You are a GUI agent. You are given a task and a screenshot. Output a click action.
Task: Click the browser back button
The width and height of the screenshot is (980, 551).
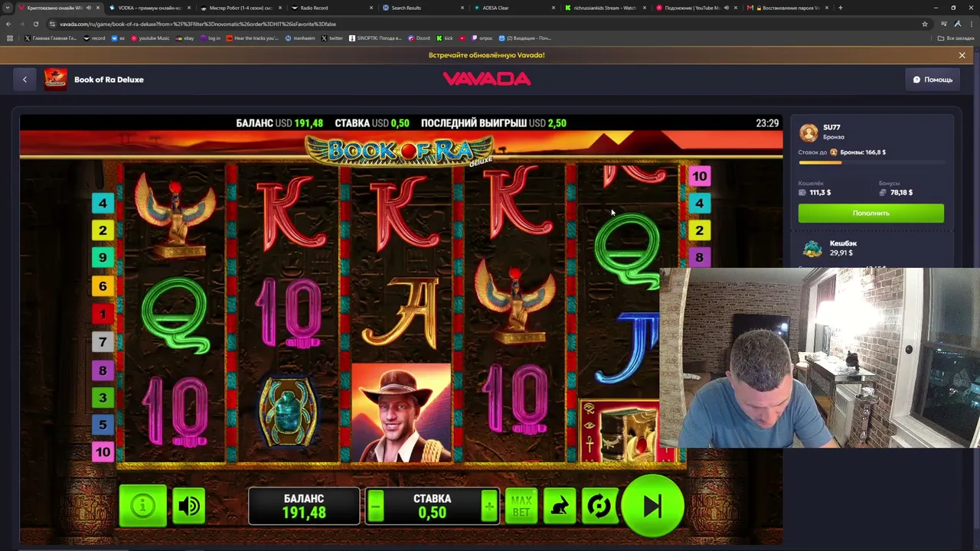pyautogui.click(x=8, y=24)
